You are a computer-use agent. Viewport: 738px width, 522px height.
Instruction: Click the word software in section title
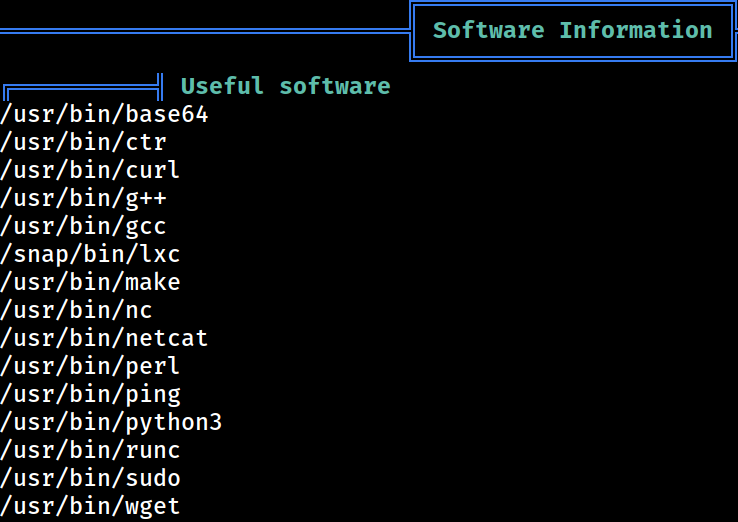[x=335, y=86]
